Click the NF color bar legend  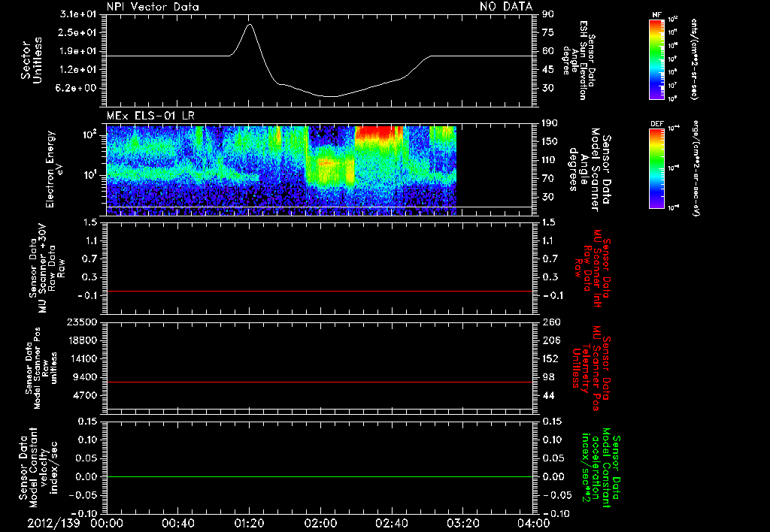pyautogui.click(x=656, y=59)
